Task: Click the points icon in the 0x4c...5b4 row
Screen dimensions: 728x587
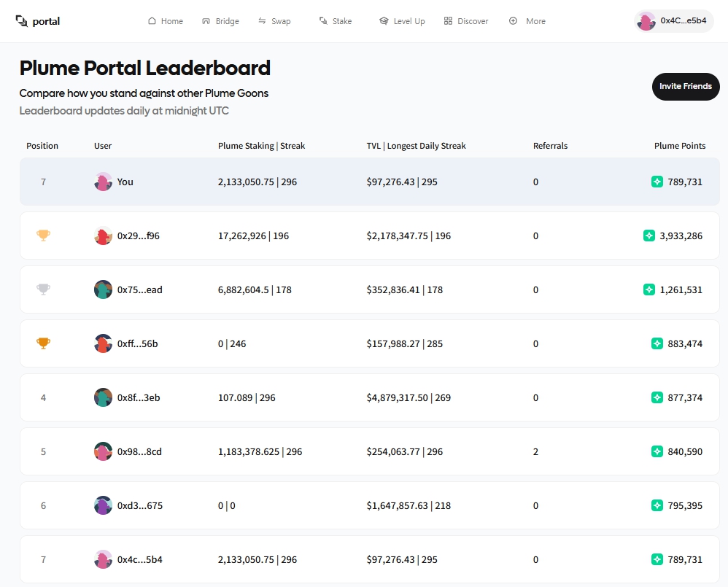Action: 657,559
